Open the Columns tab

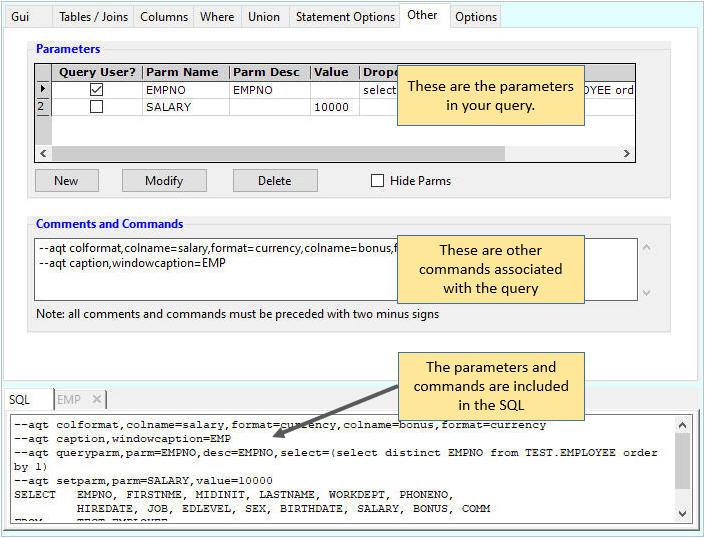164,17
